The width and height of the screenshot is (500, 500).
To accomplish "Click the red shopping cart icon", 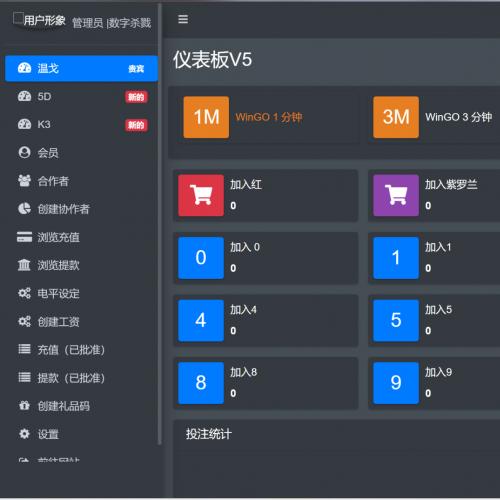I will coord(201,195).
